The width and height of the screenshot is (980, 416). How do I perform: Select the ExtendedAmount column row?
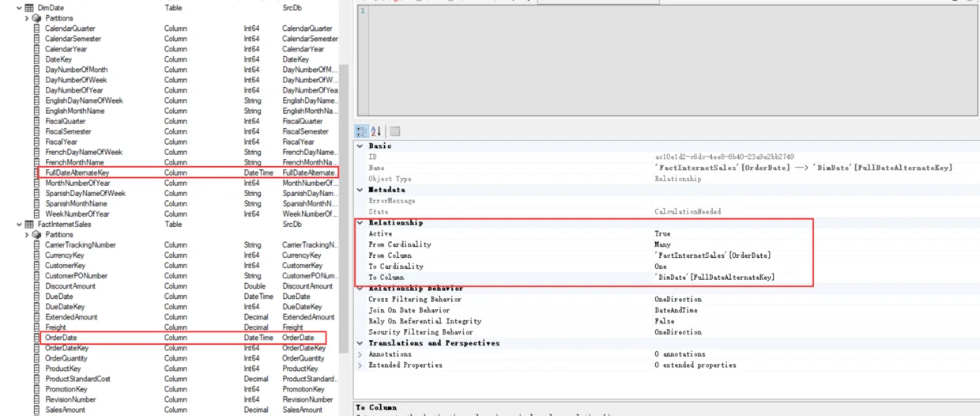(x=187, y=316)
